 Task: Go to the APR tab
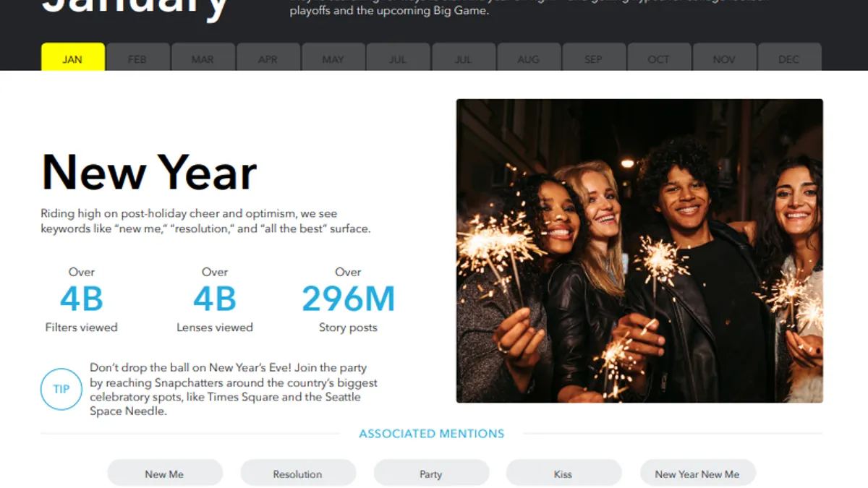(x=268, y=57)
